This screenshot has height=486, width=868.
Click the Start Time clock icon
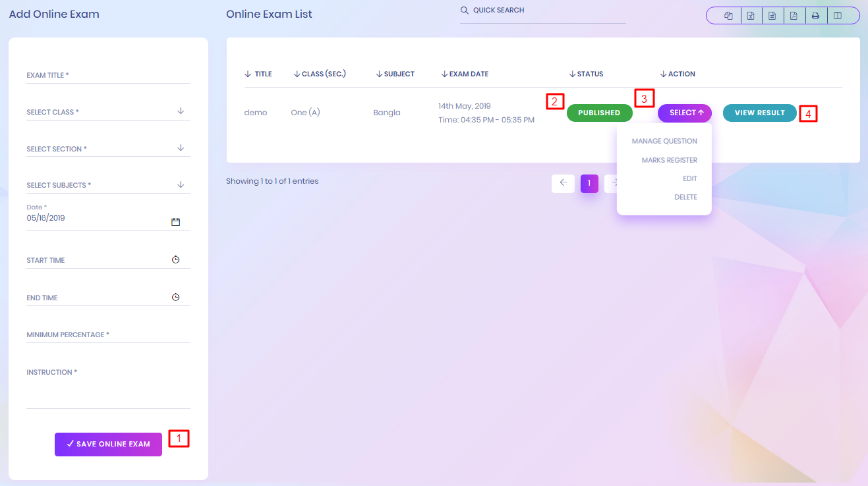point(175,260)
